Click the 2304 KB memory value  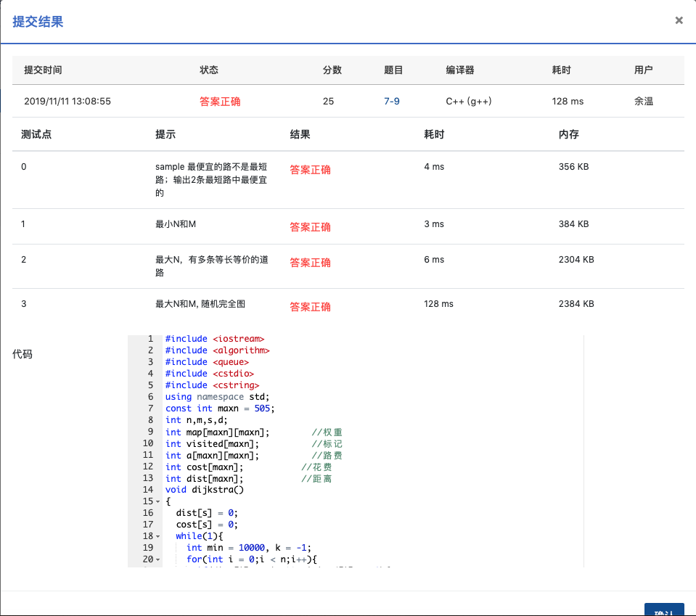click(576, 260)
